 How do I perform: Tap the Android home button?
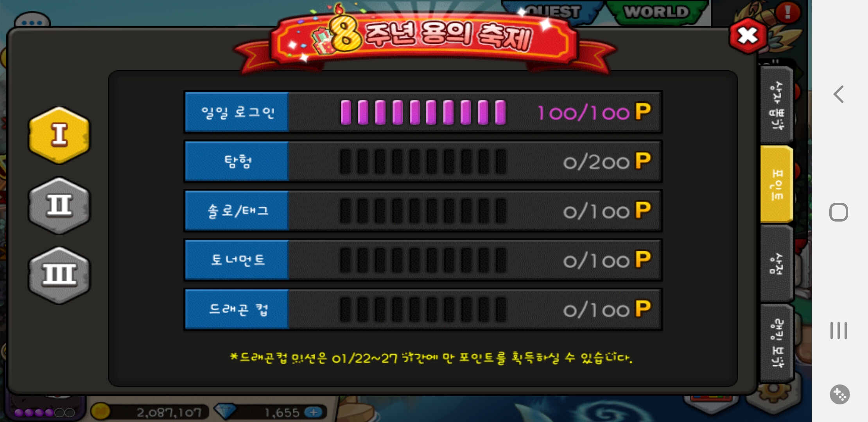pos(839,212)
